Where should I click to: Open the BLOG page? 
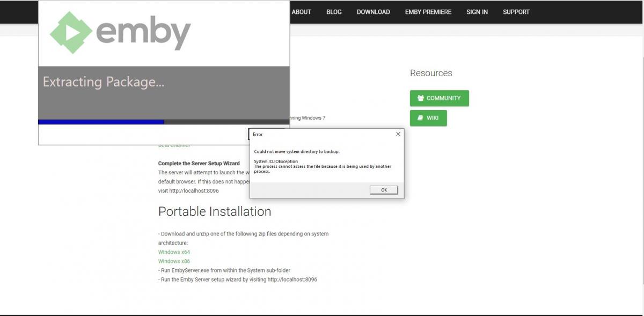pos(334,12)
